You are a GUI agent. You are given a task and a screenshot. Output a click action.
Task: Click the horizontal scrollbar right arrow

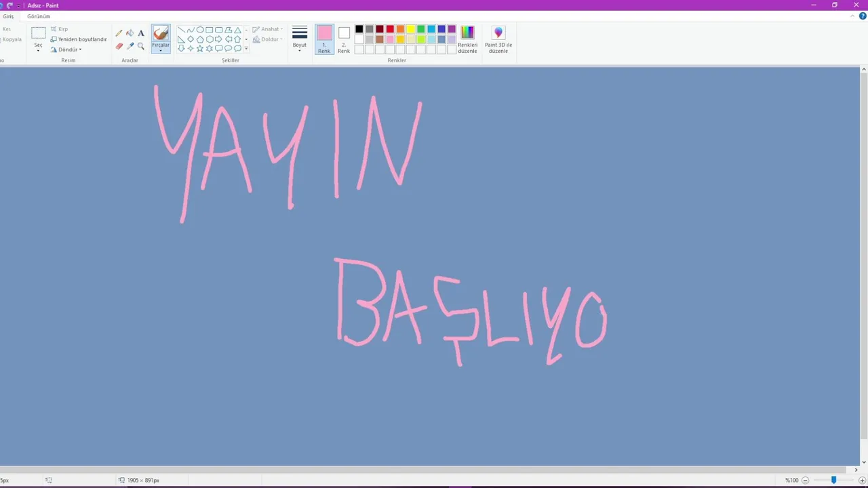(x=856, y=470)
